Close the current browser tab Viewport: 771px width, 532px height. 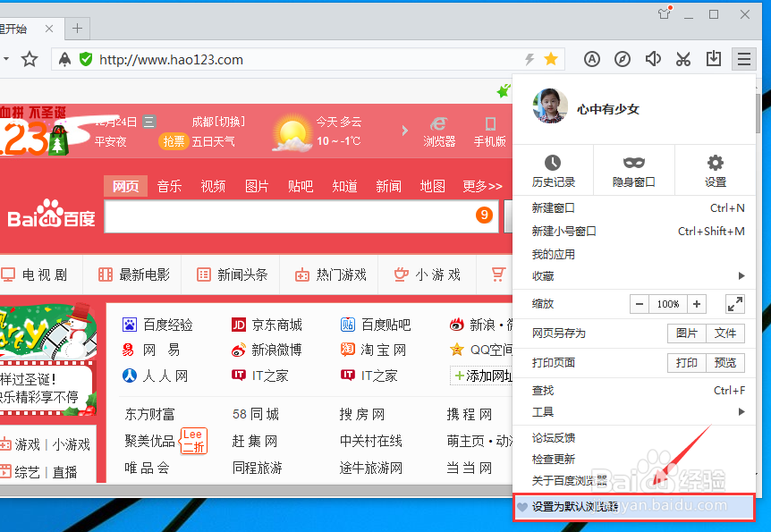pos(49,29)
